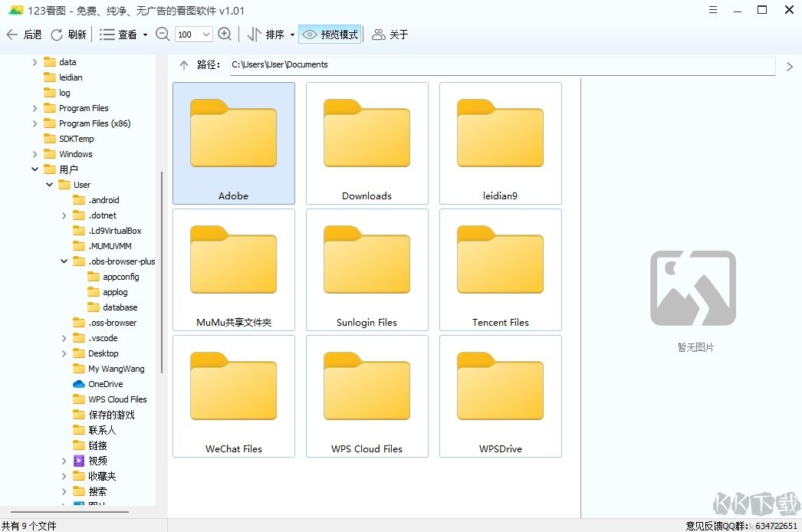This screenshot has height=532, width=802.
Task: Click the 意见反馈QQ群 status text
Action: (x=741, y=526)
